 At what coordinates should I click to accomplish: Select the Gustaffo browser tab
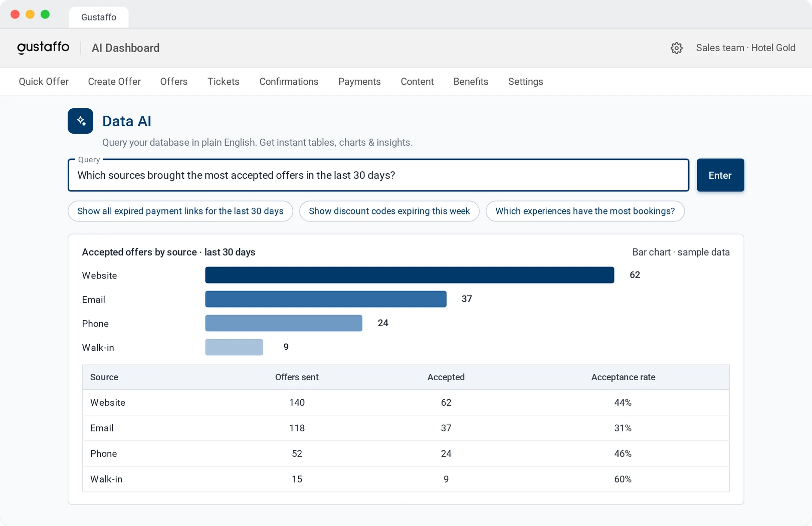[x=99, y=17]
